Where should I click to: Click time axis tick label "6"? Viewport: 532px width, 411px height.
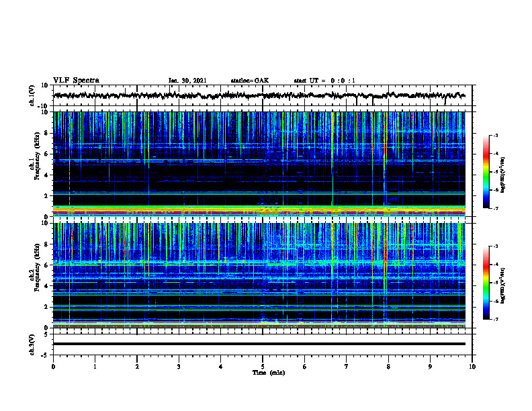305,367
